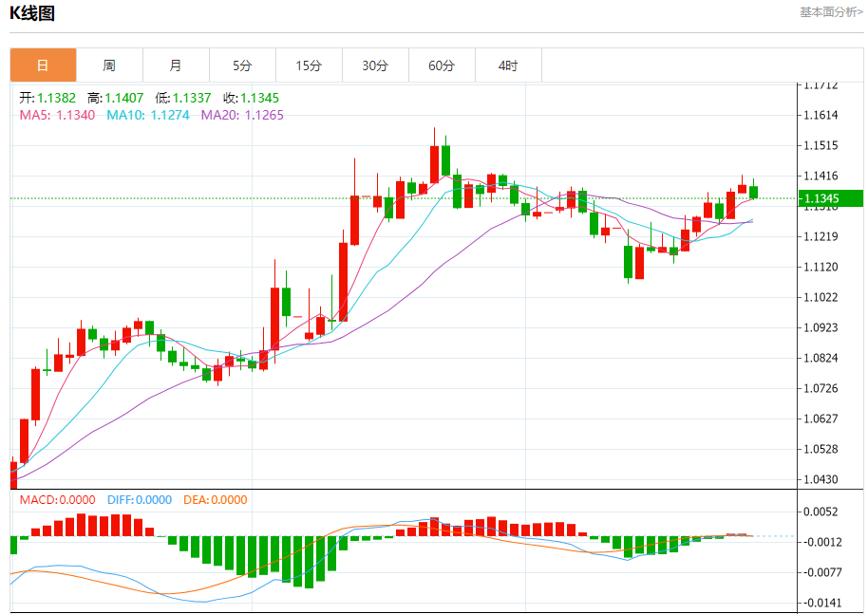Open the 基本面分析 link

click(x=831, y=12)
